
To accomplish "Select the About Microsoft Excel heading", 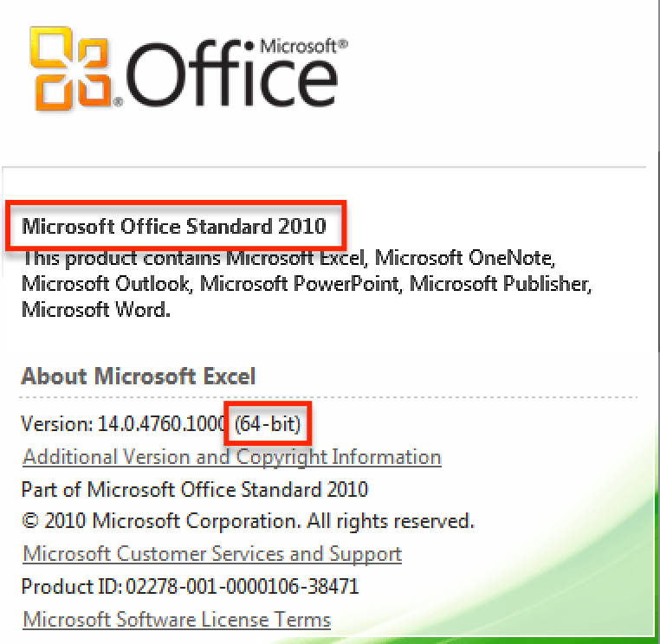I will [x=139, y=377].
